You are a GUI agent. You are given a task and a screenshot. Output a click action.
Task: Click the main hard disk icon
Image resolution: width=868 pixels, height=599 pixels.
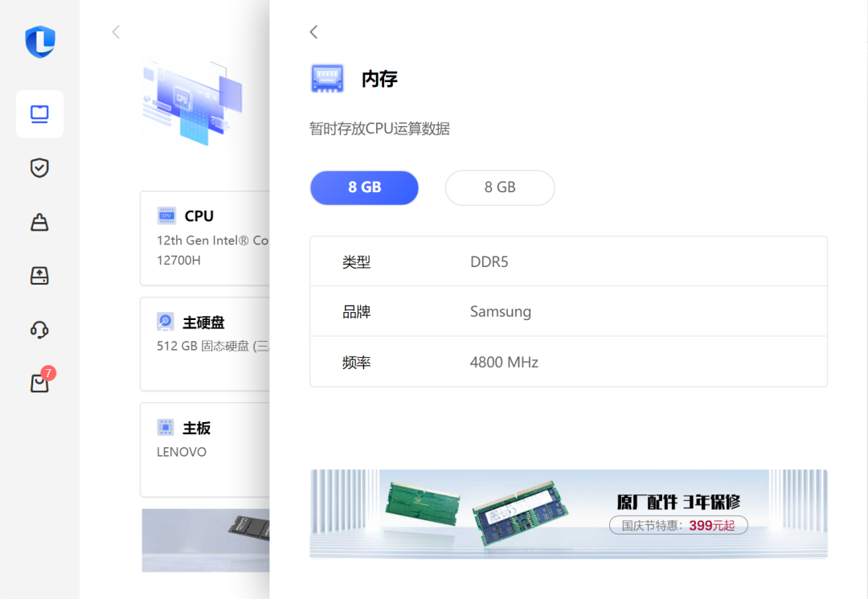click(166, 322)
